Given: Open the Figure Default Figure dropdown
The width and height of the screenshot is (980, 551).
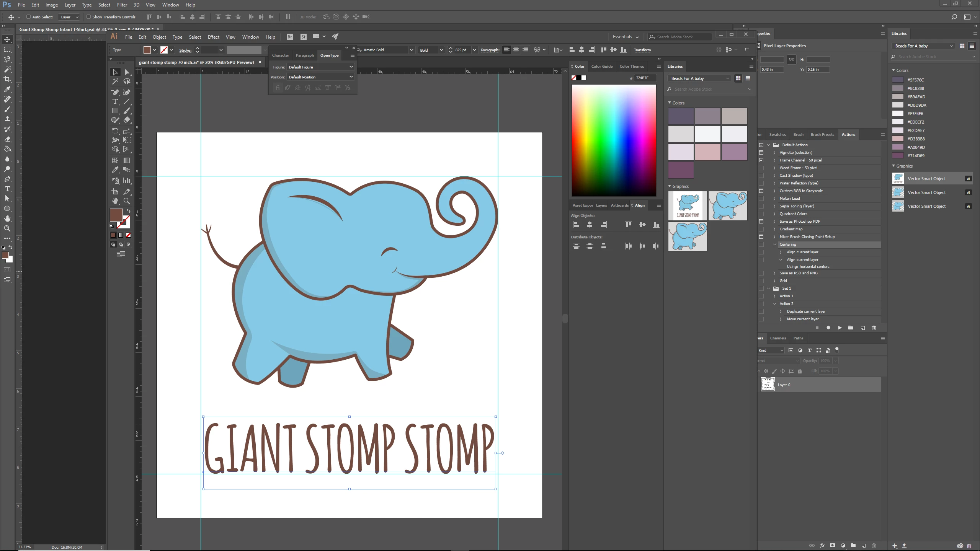Looking at the screenshot, I should (320, 67).
